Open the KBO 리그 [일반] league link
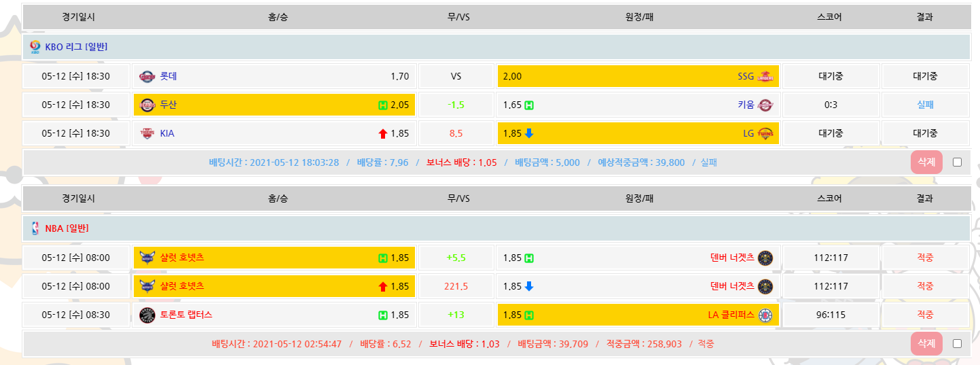The height and width of the screenshot is (365, 980). pos(76,47)
